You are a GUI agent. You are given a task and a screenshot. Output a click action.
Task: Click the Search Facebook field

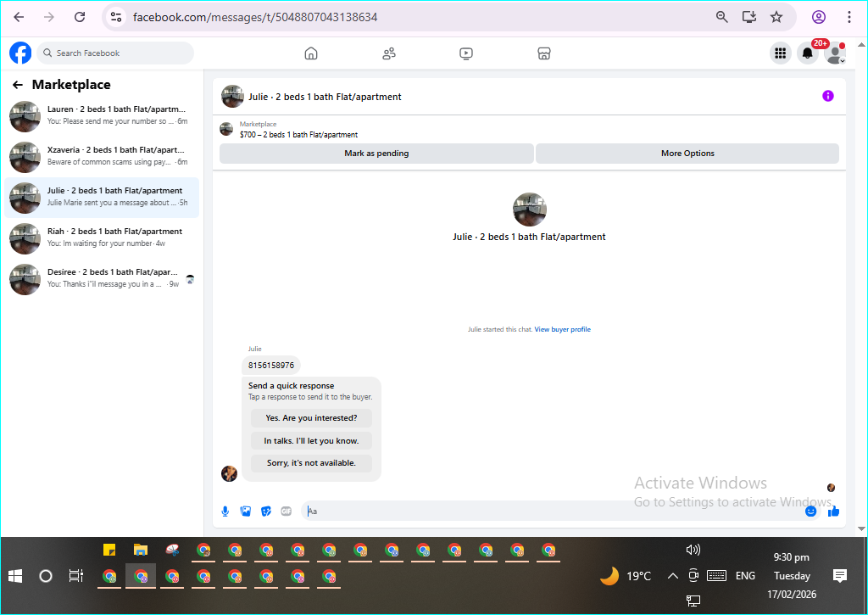(115, 53)
